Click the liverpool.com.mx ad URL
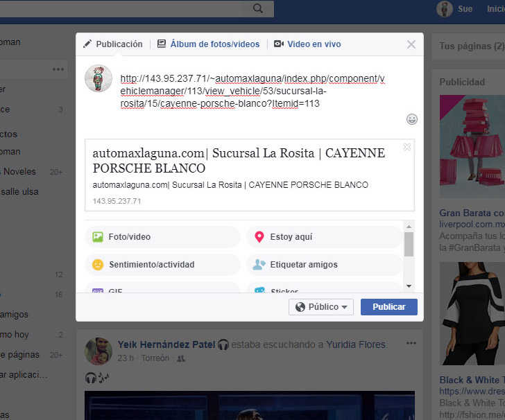The width and height of the screenshot is (505, 420). [x=472, y=225]
